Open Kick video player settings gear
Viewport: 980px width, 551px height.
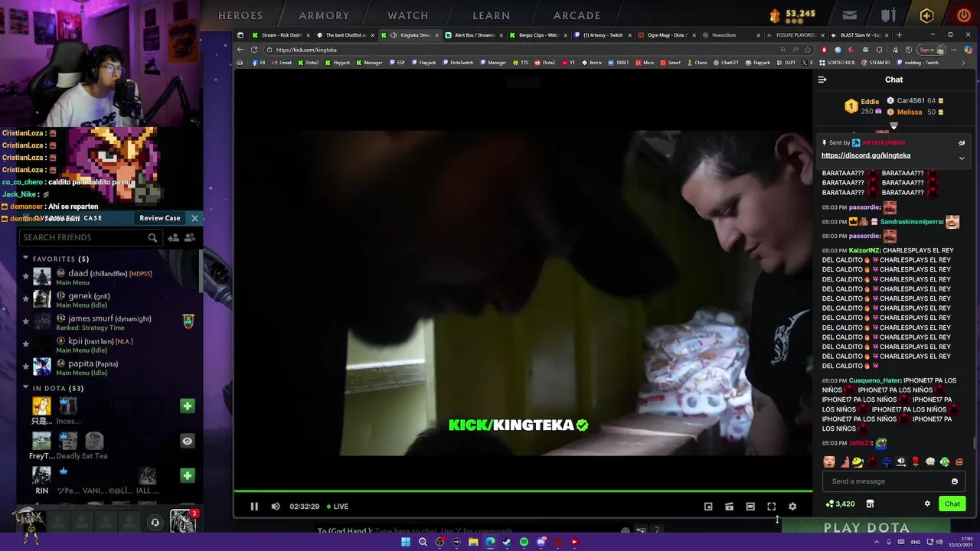click(x=792, y=506)
